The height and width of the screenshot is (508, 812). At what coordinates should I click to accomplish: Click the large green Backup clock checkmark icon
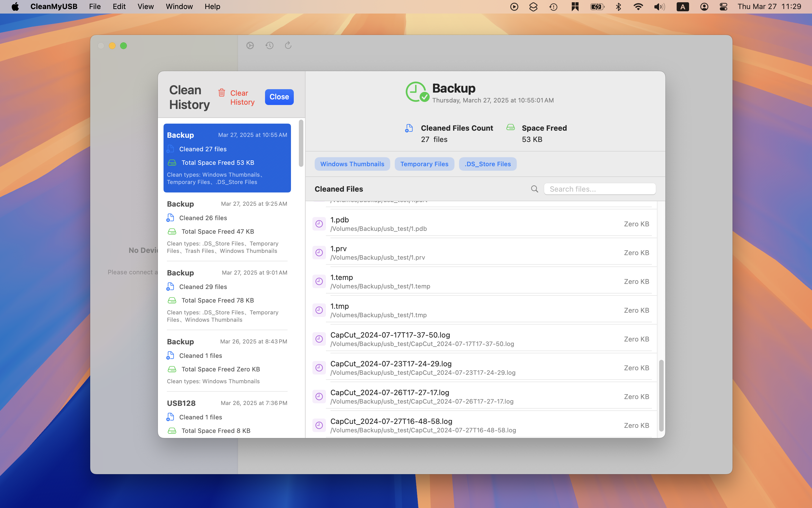[417, 92]
